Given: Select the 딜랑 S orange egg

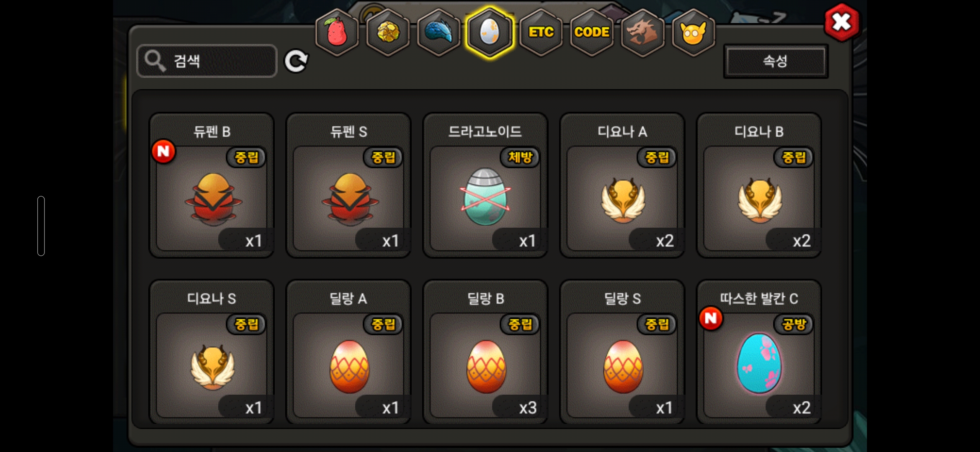Looking at the screenshot, I should coord(622,352).
